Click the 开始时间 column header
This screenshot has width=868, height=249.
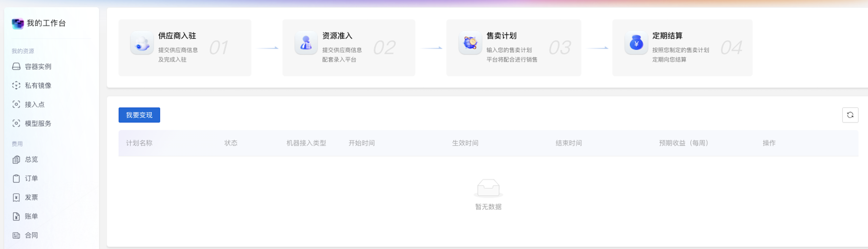[x=361, y=143]
